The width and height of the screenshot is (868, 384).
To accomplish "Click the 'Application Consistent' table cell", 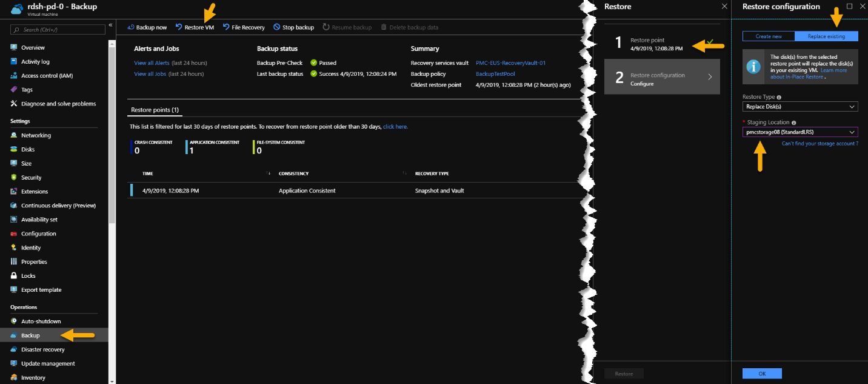I will pos(307,190).
